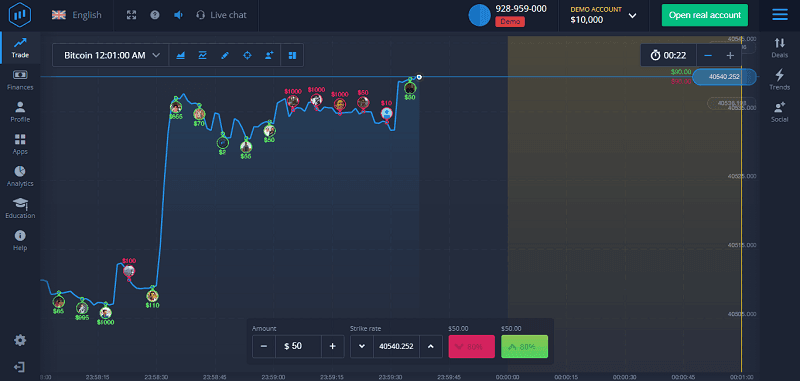Open the Help sidebar section
Viewport: 800px width, 381px height.
click(x=20, y=241)
